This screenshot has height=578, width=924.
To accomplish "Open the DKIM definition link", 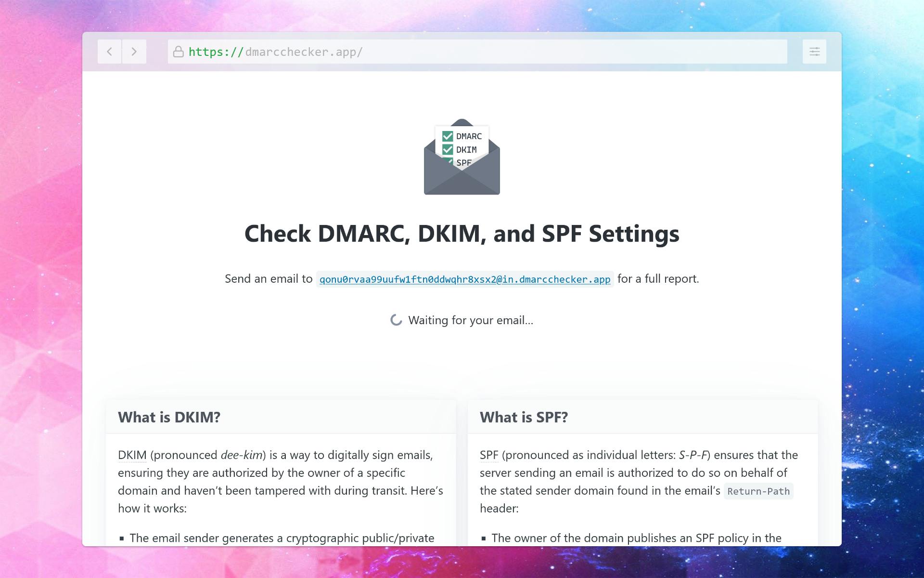I will point(131,454).
